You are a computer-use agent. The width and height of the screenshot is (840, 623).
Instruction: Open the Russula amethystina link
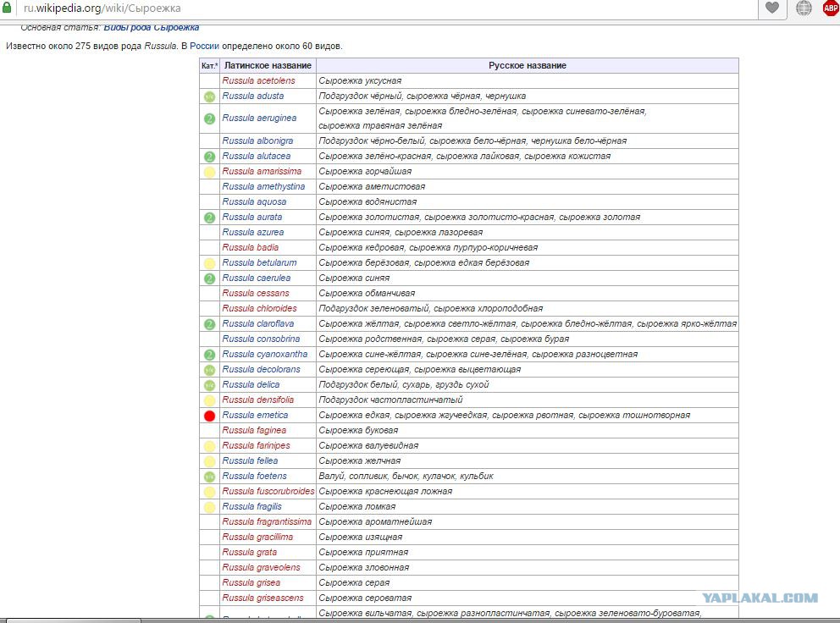click(263, 186)
